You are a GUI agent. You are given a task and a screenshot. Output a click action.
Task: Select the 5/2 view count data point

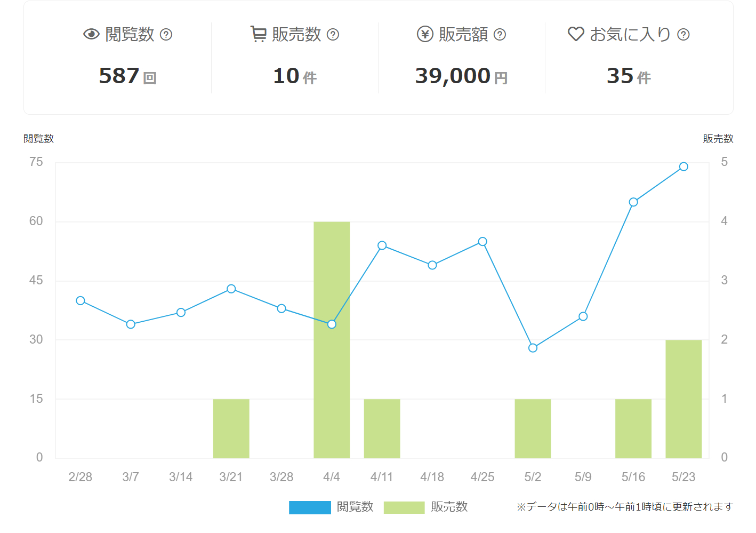tap(533, 348)
